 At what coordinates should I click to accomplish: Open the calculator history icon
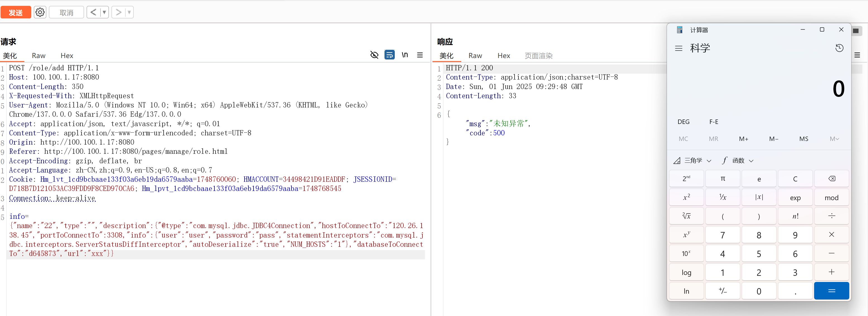[839, 48]
